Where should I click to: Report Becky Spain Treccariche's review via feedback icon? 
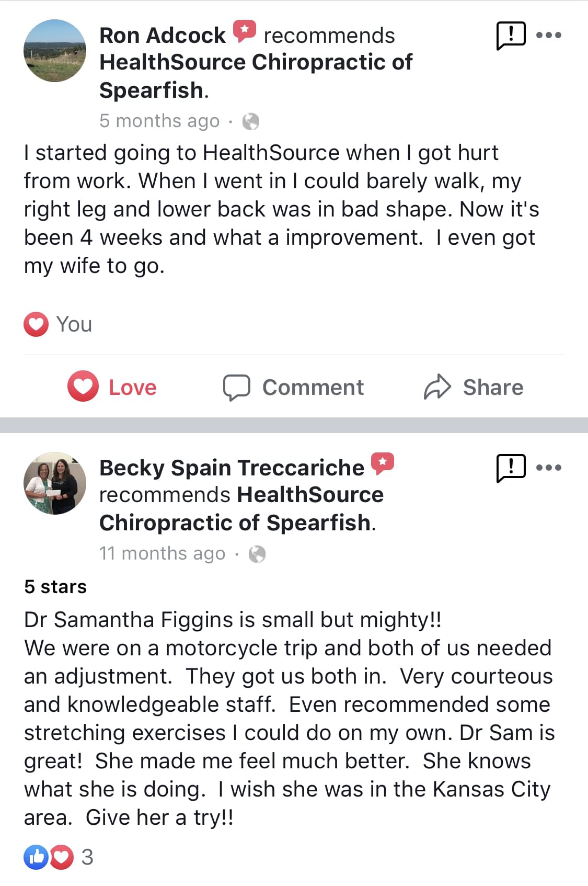pos(510,468)
